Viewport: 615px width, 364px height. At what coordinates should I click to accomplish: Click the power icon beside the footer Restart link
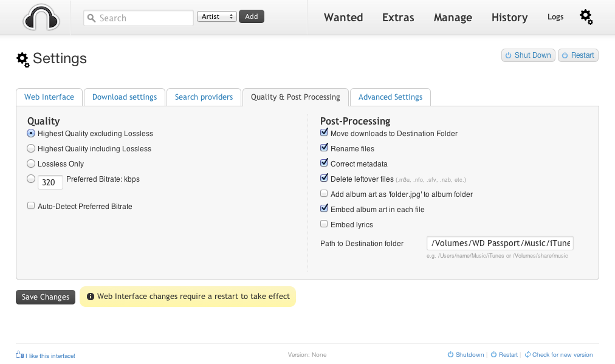click(x=493, y=355)
